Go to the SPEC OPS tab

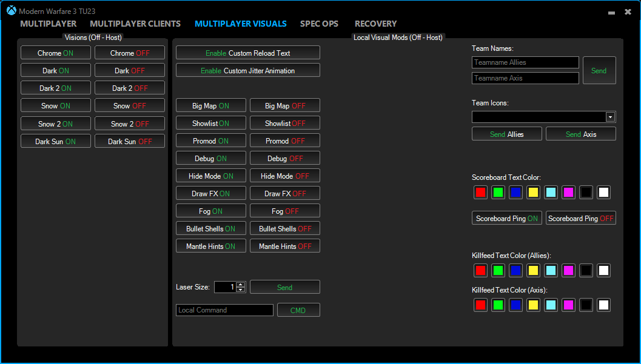[x=319, y=24]
